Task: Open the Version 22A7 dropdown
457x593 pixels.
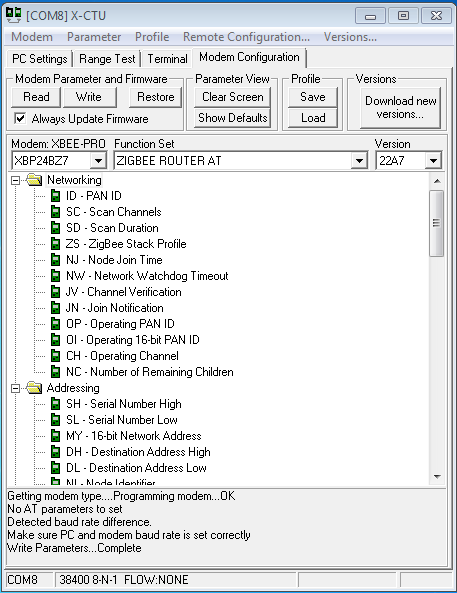Action: coord(433,161)
